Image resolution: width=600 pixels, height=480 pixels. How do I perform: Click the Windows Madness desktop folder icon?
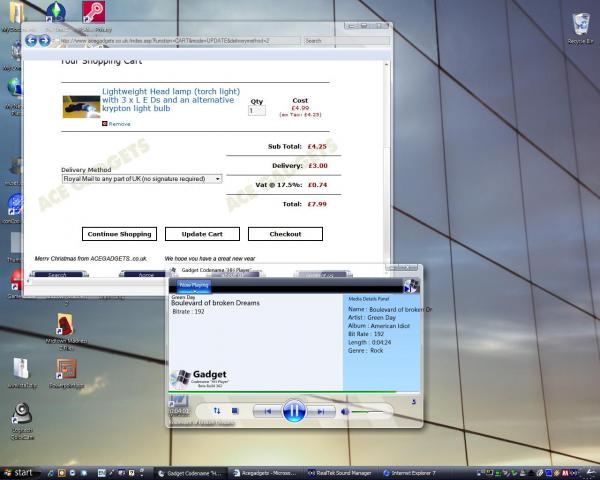66,331
